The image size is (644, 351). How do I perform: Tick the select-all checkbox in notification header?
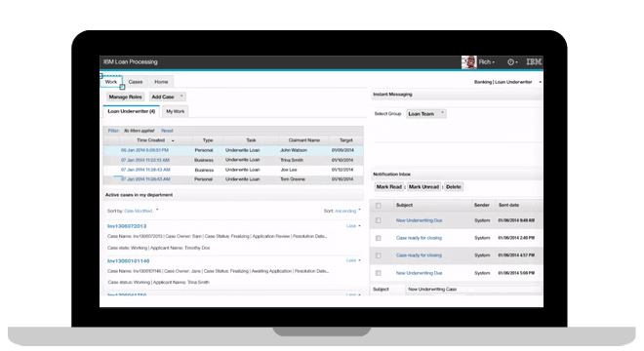(379, 206)
